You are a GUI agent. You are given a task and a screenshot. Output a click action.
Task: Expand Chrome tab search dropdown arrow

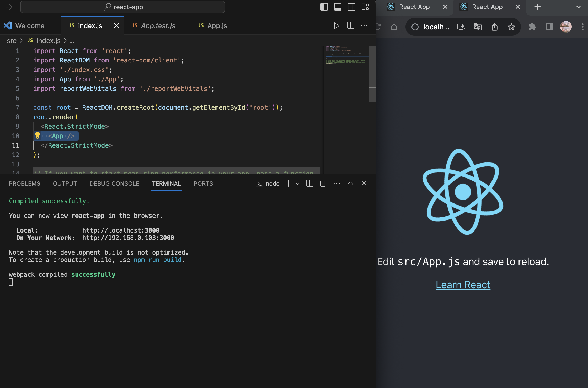[x=578, y=7]
